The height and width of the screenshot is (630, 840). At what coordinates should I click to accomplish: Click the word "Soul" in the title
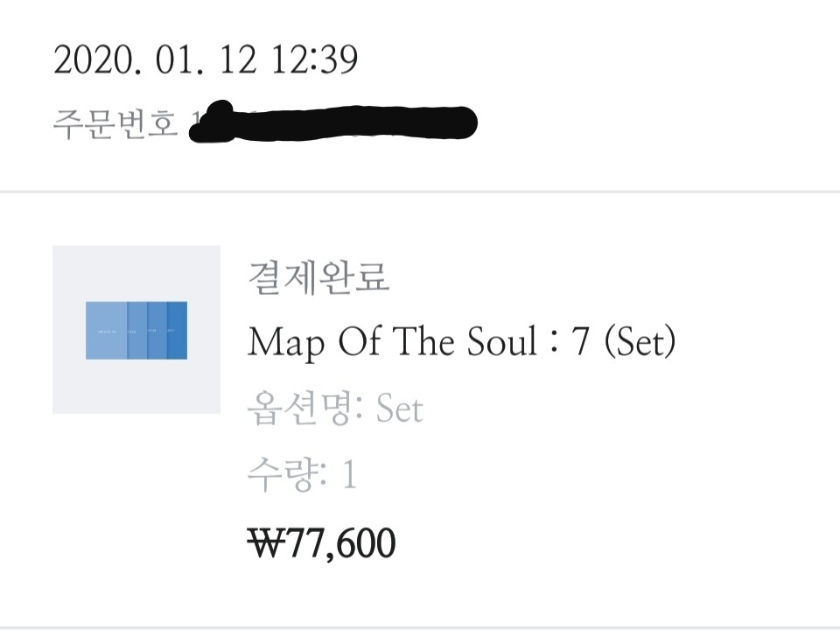[503, 342]
